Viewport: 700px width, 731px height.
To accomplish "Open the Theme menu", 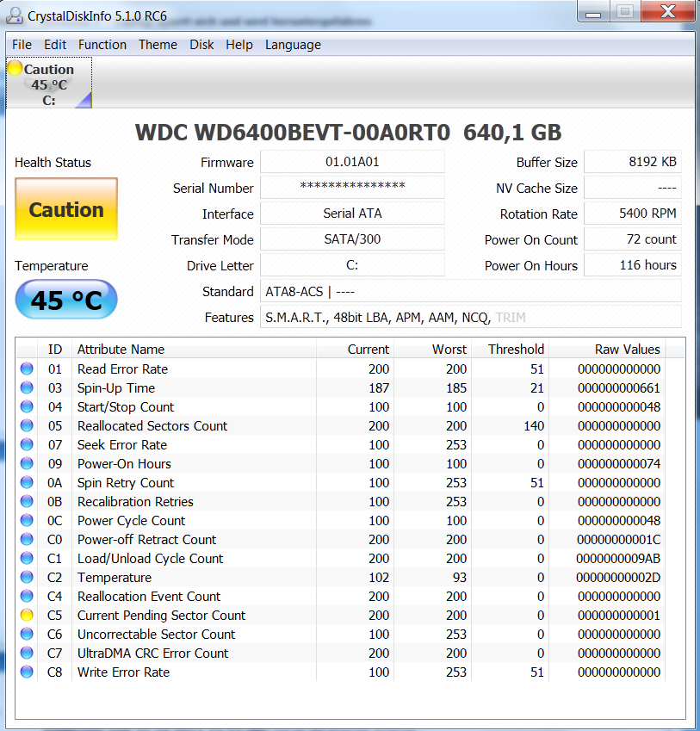I will tap(158, 45).
